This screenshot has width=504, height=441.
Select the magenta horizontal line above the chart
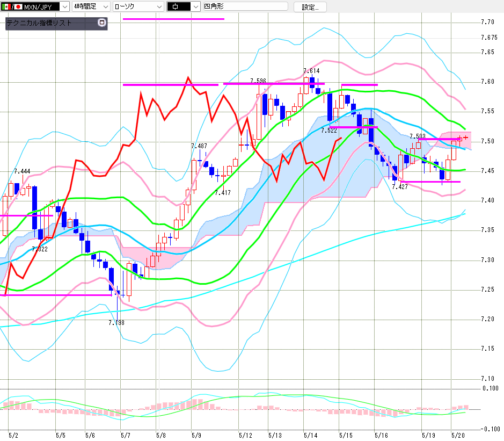click(x=173, y=19)
